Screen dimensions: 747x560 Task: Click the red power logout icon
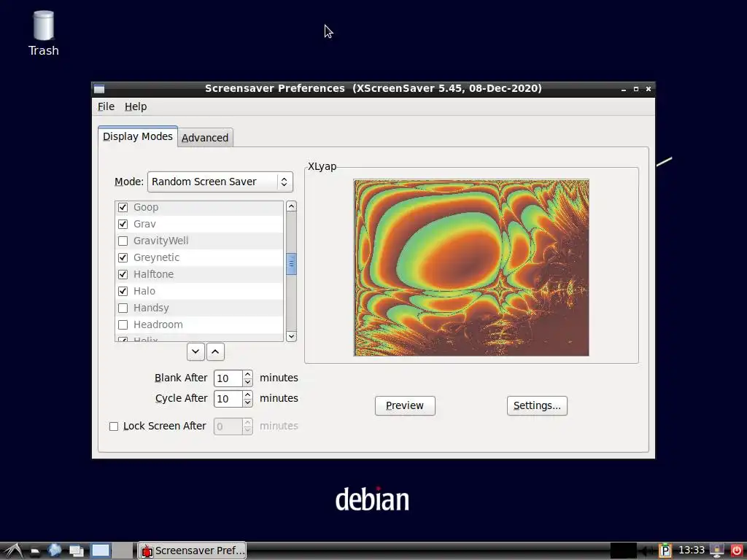737,551
